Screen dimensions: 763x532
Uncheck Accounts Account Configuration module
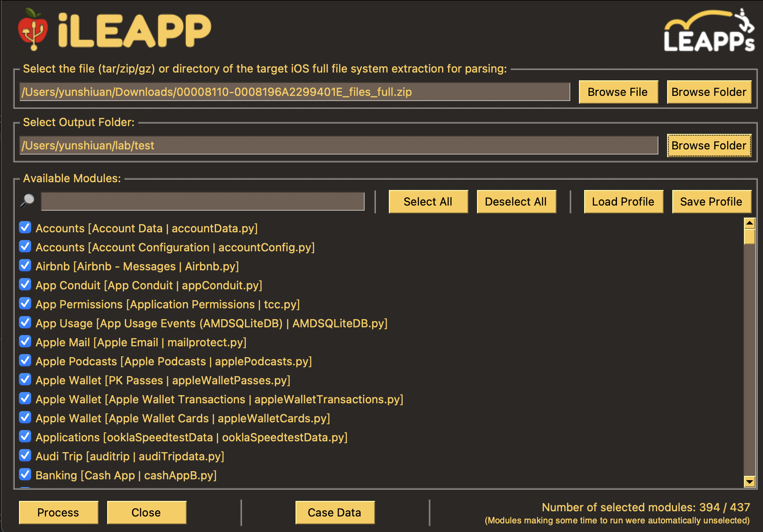(25, 247)
